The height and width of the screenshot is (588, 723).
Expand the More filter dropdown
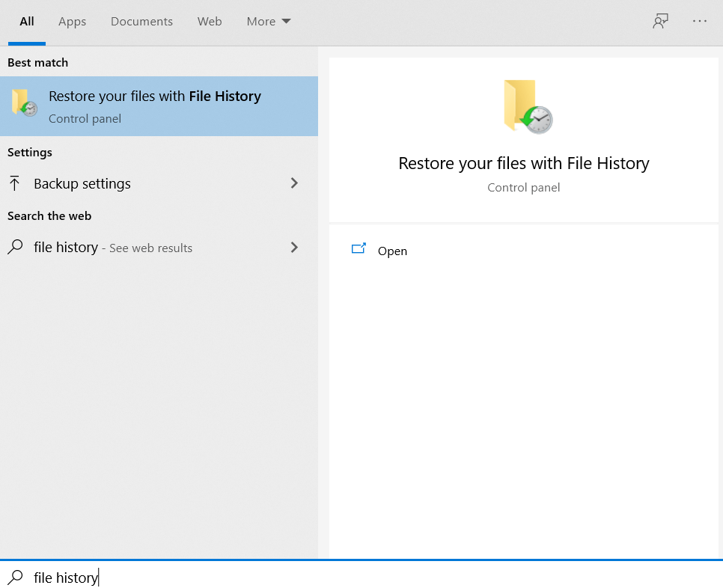point(268,22)
